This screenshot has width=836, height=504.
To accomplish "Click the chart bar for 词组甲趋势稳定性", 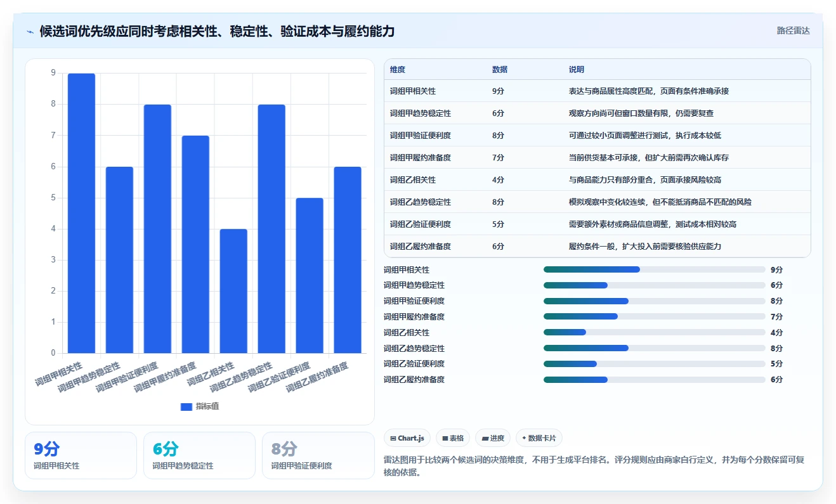I will click(119, 260).
